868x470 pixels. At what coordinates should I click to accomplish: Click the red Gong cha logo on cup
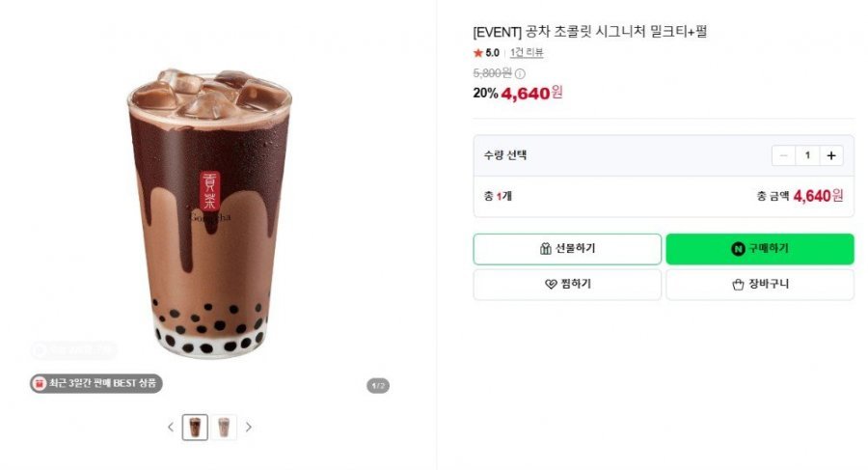[210, 191]
